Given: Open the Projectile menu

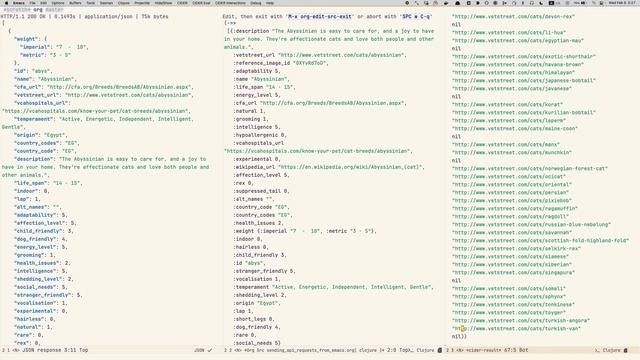Looking at the screenshot, I should click(x=142, y=3).
